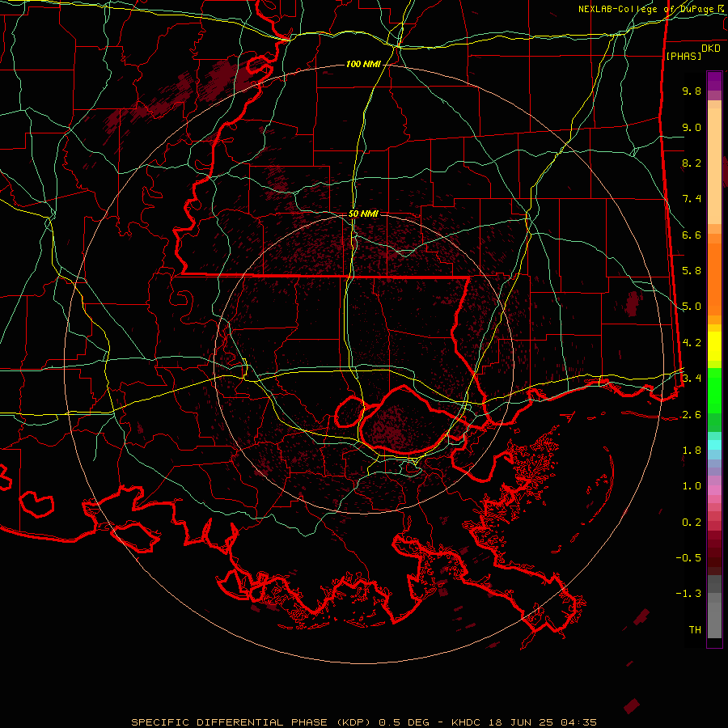Click the 8.2 scale value
Image resolution: width=728 pixels, height=728 pixels.
click(x=692, y=163)
